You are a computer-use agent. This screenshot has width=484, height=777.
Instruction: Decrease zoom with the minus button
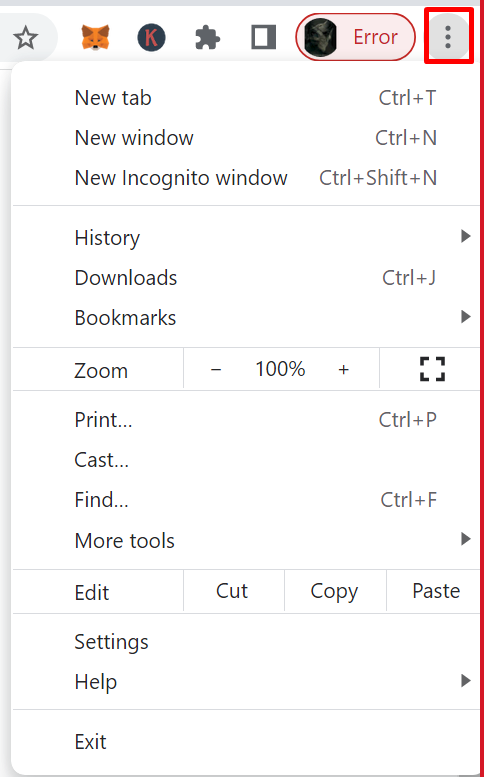click(x=215, y=369)
